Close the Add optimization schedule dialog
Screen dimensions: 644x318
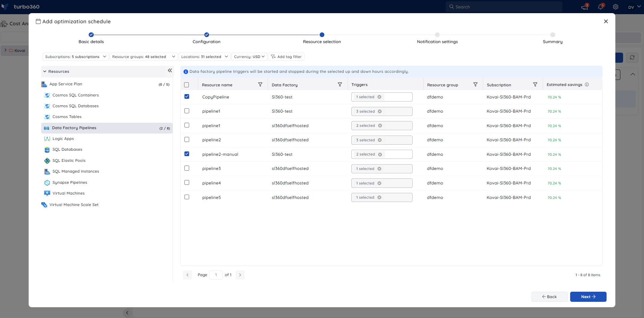(606, 22)
